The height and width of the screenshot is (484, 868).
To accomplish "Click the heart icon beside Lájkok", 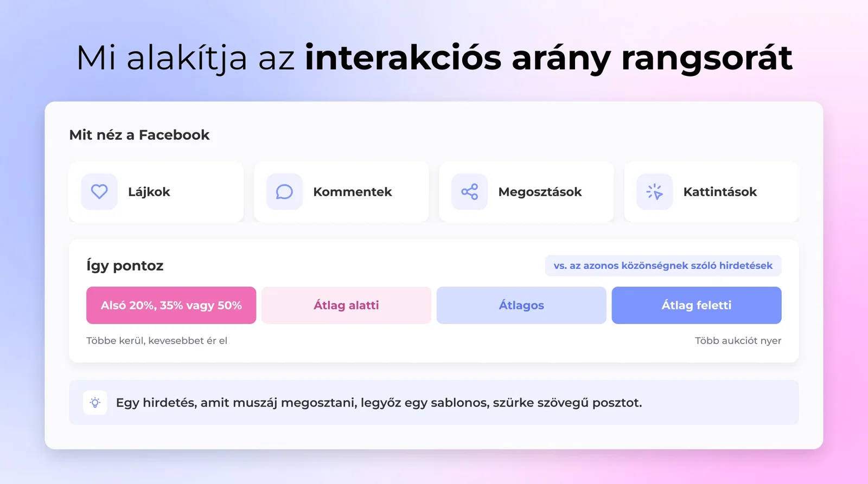I will click(99, 192).
